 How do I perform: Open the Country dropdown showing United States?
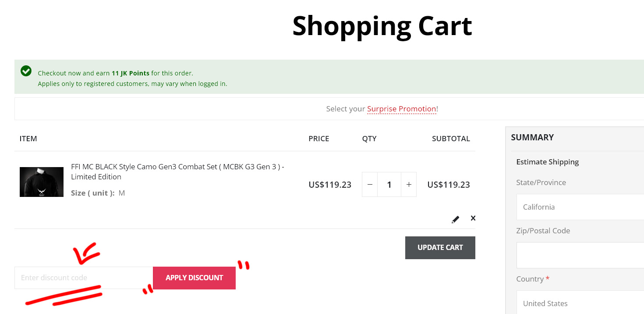tap(578, 303)
